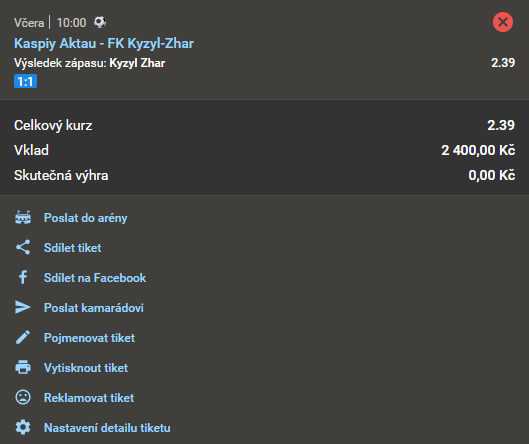Open Kaspiy Aktau - FK Kyzyl-Zhar match link
Image resolution: width=529 pixels, height=444 pixels.
point(104,44)
